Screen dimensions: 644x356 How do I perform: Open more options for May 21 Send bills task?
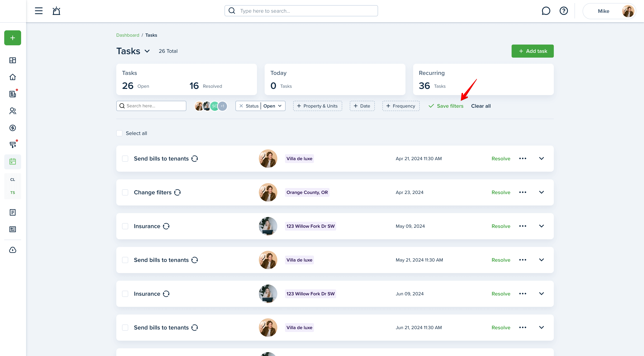point(523,260)
